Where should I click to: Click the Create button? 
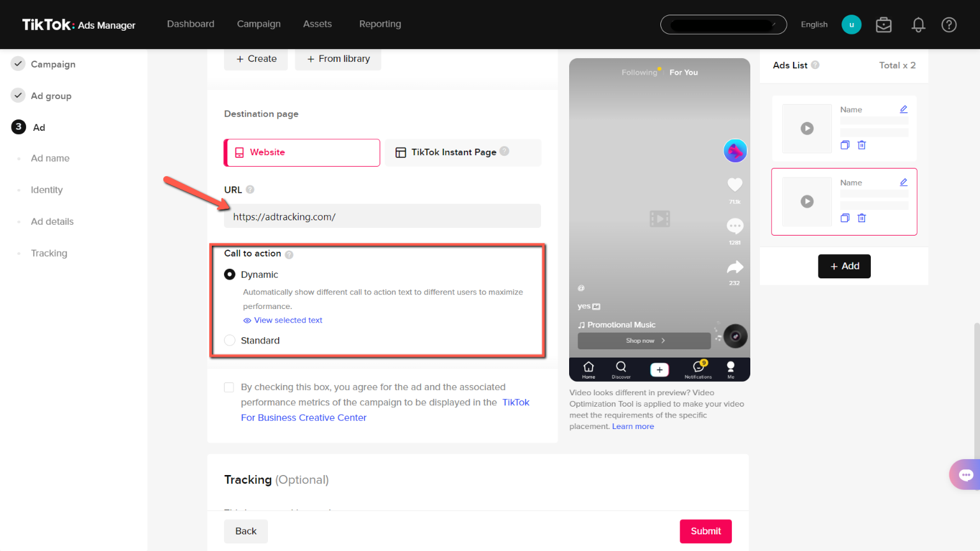point(256,59)
